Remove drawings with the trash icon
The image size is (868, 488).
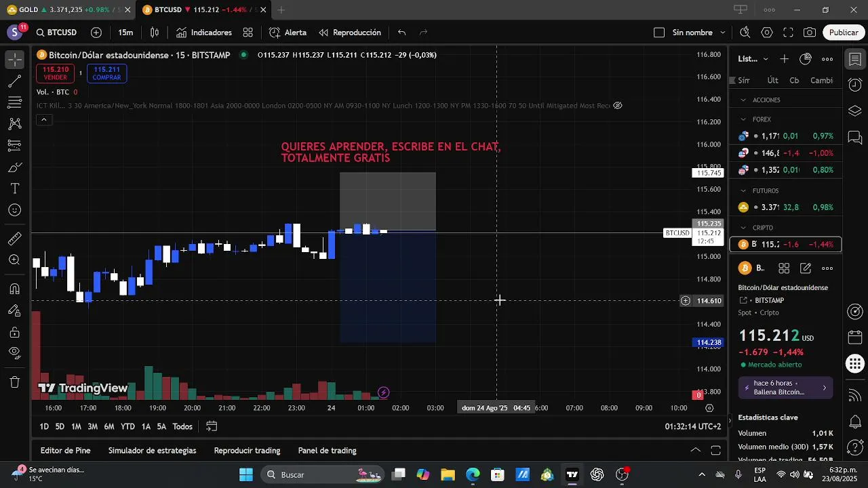[14, 382]
